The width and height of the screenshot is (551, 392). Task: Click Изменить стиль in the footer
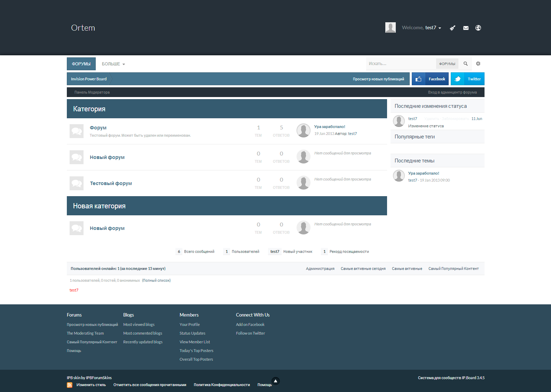(x=91, y=385)
